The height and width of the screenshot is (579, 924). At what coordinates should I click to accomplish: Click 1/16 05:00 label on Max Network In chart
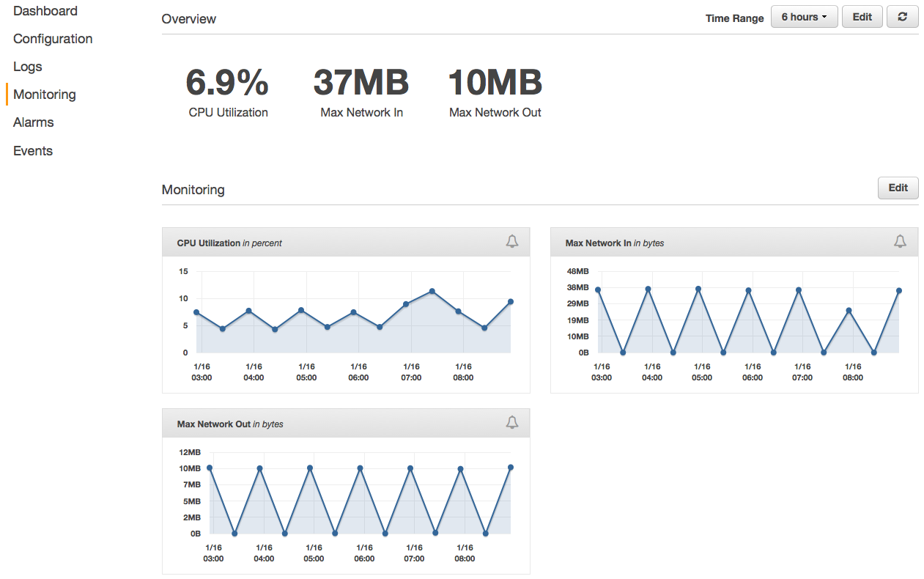pos(702,372)
